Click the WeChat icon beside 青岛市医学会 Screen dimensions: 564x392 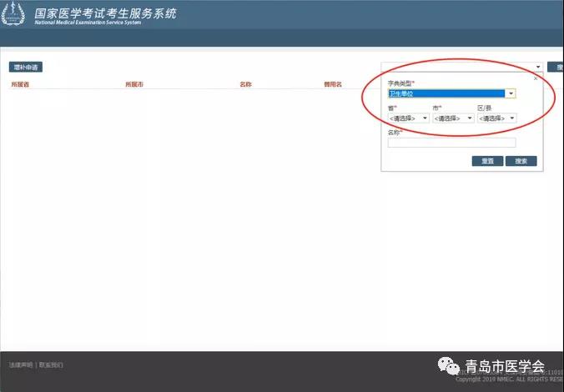pos(451,366)
